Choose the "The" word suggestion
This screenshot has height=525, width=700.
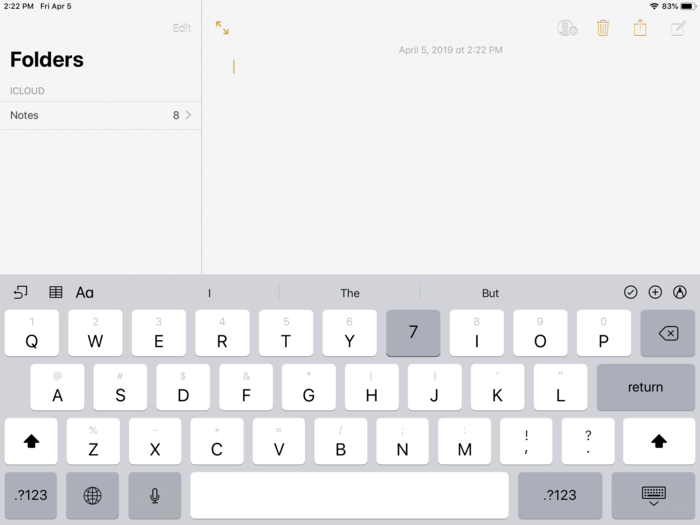pos(350,293)
